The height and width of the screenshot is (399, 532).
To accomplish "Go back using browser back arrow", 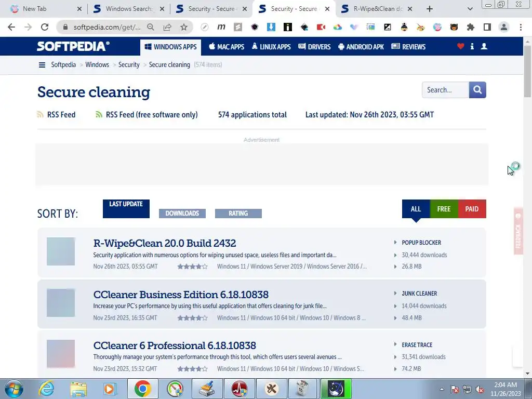I will 11,27.
